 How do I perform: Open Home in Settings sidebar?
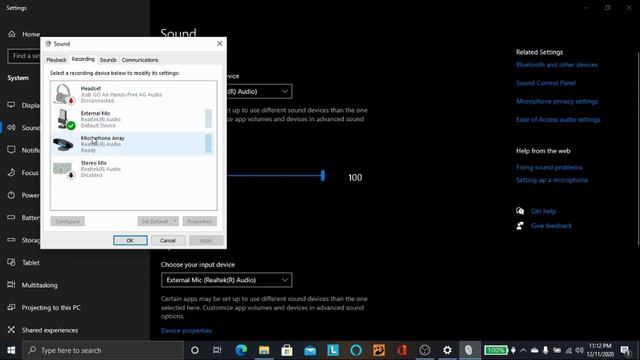(x=24, y=34)
